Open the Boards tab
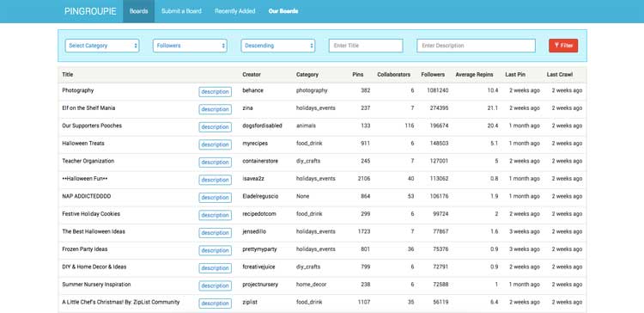The image size is (644, 313). click(139, 11)
